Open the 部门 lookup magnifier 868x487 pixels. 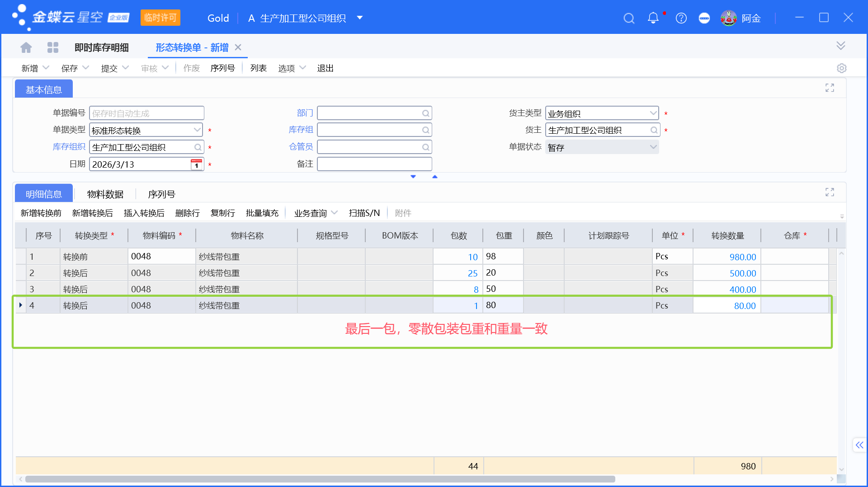click(x=425, y=113)
